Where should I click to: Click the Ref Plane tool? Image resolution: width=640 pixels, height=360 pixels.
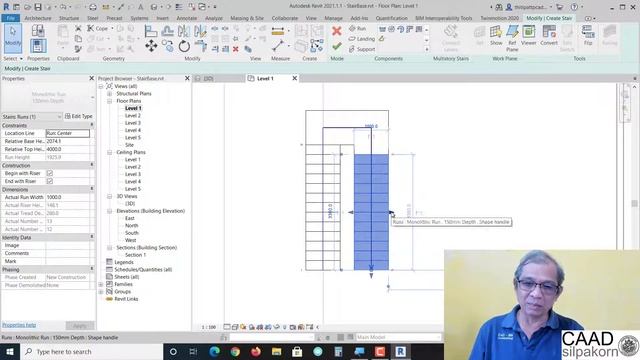[x=512, y=38]
